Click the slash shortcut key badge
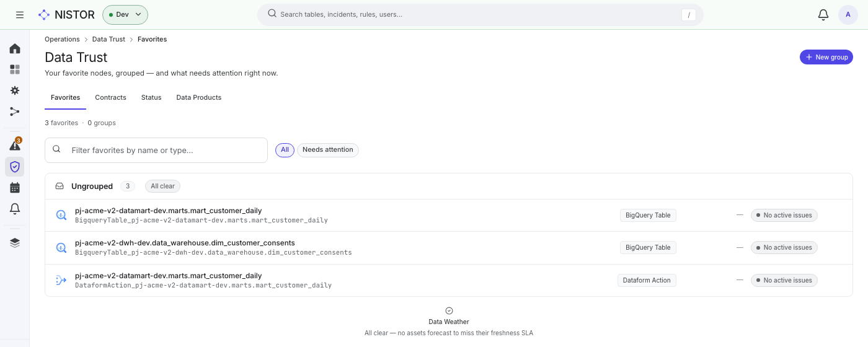This screenshot has height=347, width=868. point(688,15)
